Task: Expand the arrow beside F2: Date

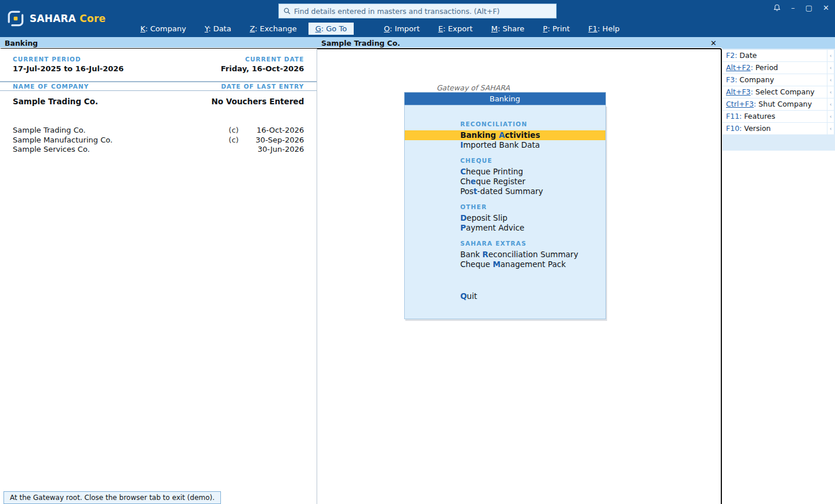Action: click(x=830, y=56)
